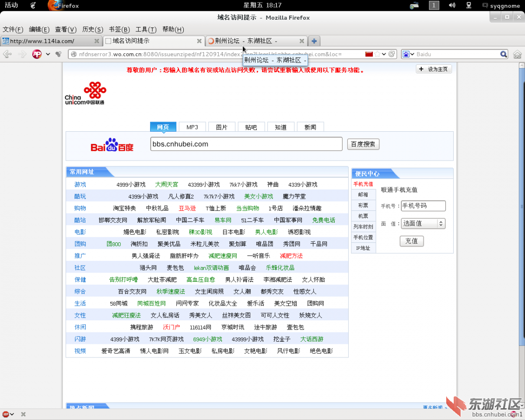525x420 pixels.
Task: Click the Firefox app menu in top panel
Action: click(x=63, y=6)
